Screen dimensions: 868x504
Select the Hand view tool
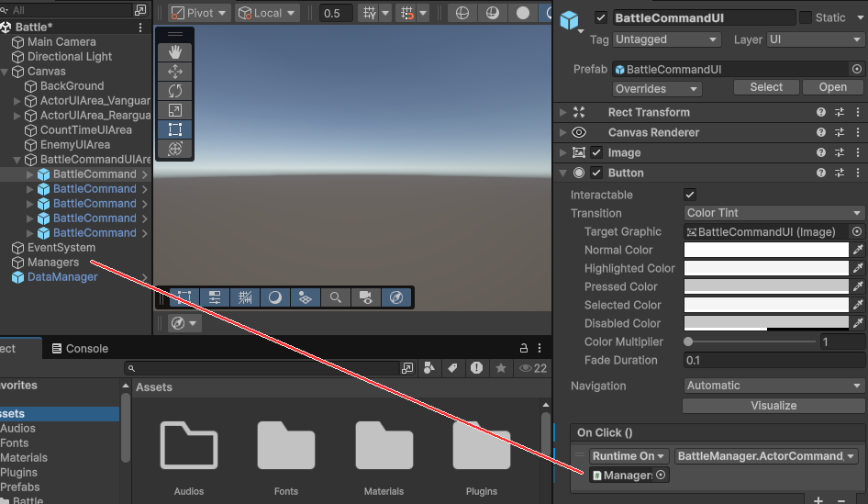174,52
